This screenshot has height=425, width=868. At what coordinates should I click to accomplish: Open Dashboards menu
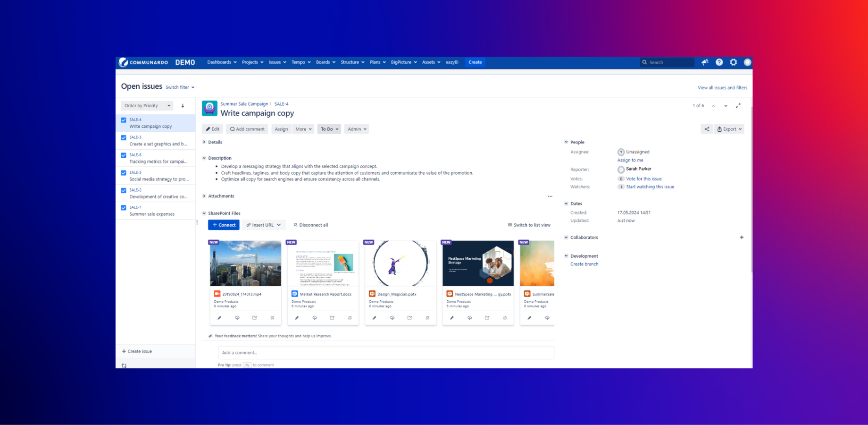click(222, 62)
